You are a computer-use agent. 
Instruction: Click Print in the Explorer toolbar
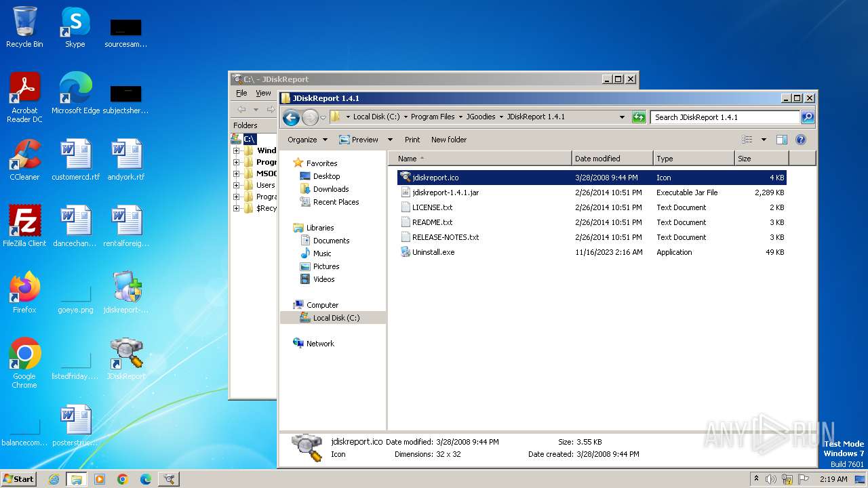(412, 140)
